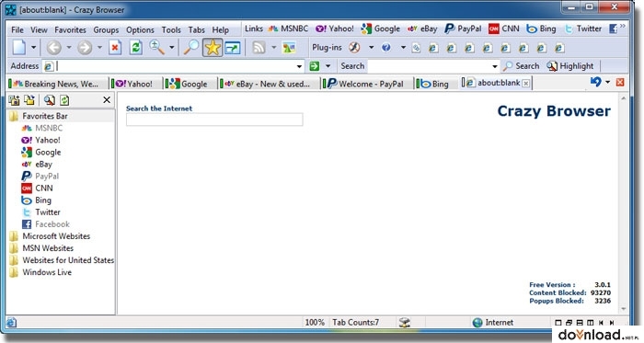The width and height of the screenshot is (644, 343).
Task: Expand the Address bar dropdown
Action: [299, 66]
